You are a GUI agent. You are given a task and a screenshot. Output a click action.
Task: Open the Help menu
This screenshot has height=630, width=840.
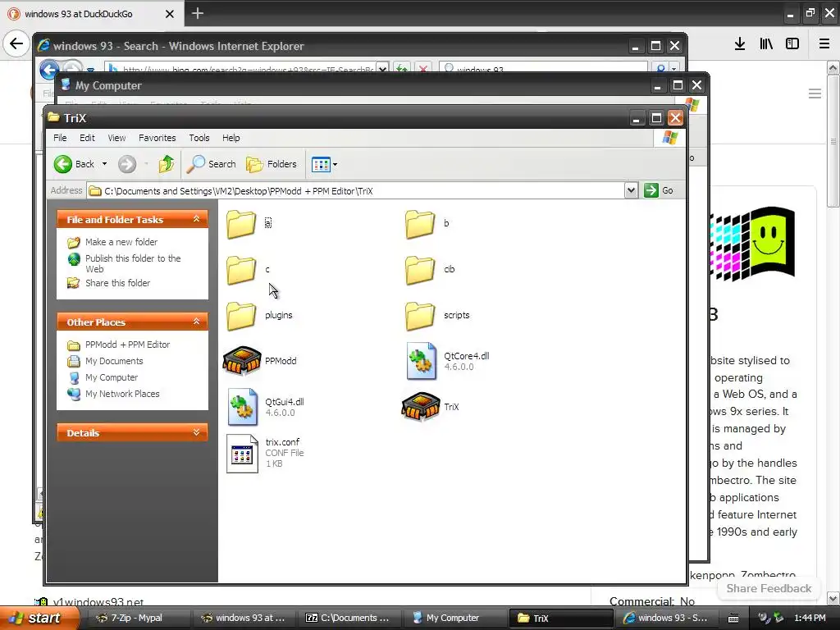pyautogui.click(x=231, y=138)
